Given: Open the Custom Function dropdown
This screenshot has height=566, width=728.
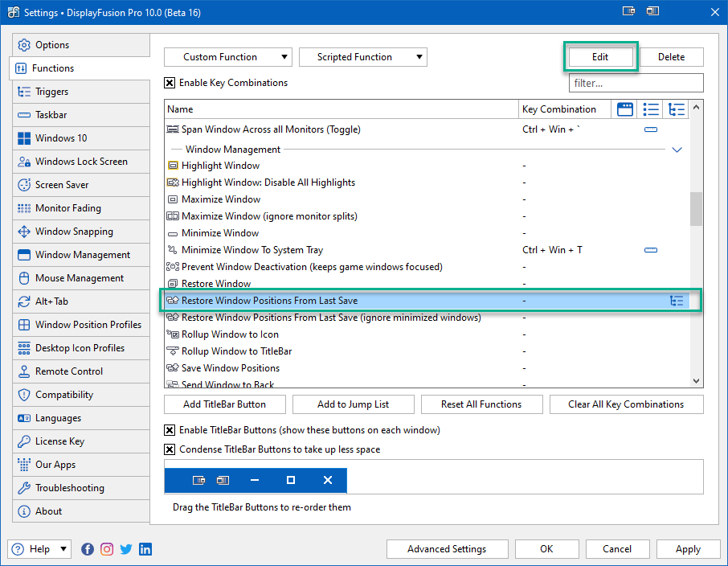Looking at the screenshot, I should [228, 57].
